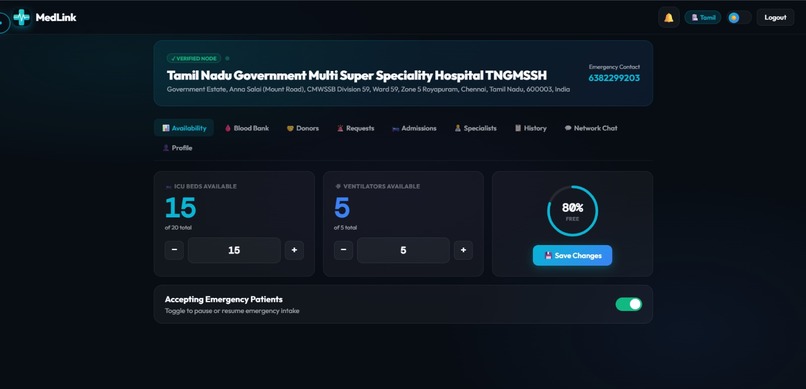Viewport: 806px width, 389px height.
Task: Click the Ventilators Available label
Action: pos(377,187)
